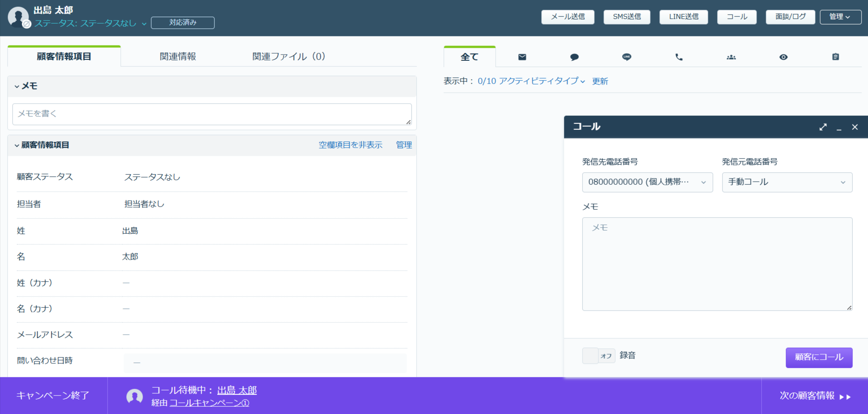Click the 問い合わせ日時 value field

tap(265, 363)
